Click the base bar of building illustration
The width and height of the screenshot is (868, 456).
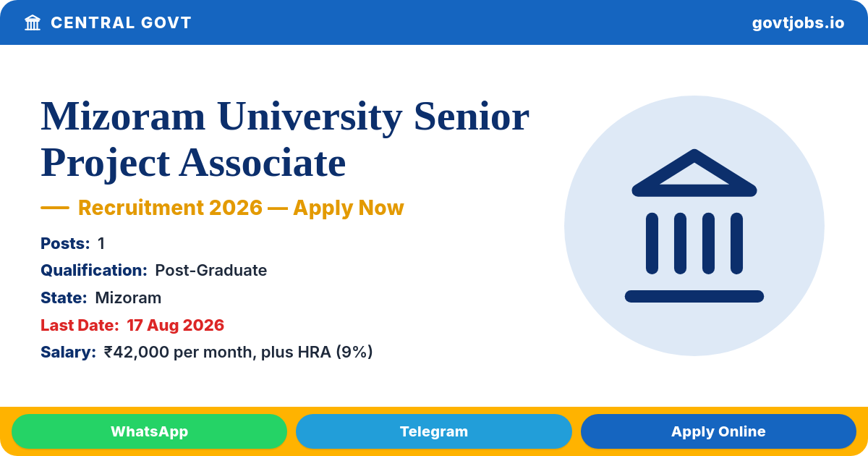click(x=694, y=296)
